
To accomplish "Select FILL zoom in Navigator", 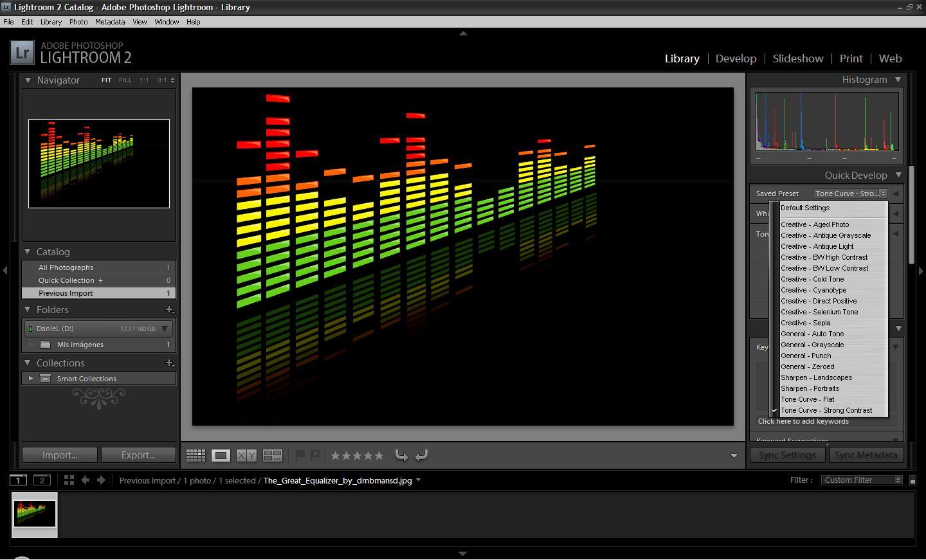I will click(x=125, y=80).
